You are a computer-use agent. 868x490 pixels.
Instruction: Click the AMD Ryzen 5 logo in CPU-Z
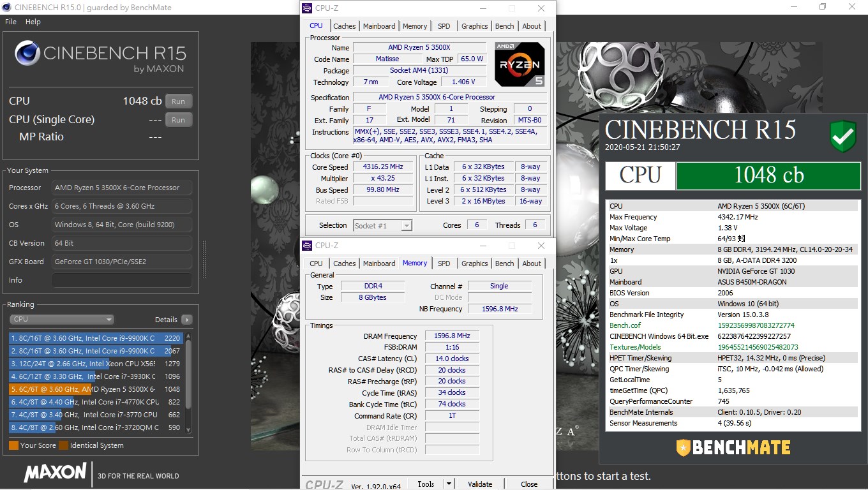coord(520,64)
